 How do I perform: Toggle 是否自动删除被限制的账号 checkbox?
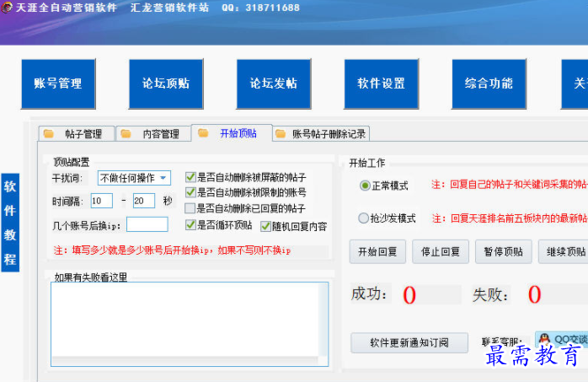click(190, 192)
